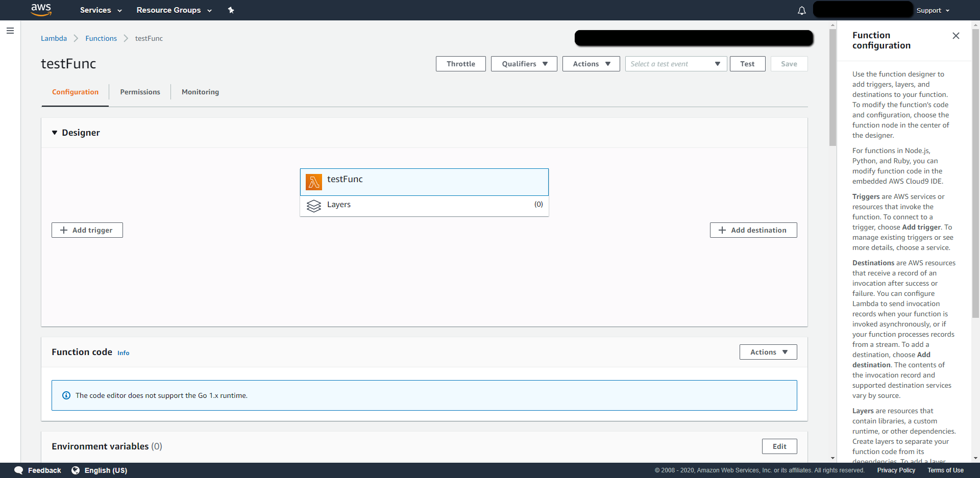This screenshot has width=980, height=478.
Task: Close the Function configuration help panel
Action: [956, 36]
